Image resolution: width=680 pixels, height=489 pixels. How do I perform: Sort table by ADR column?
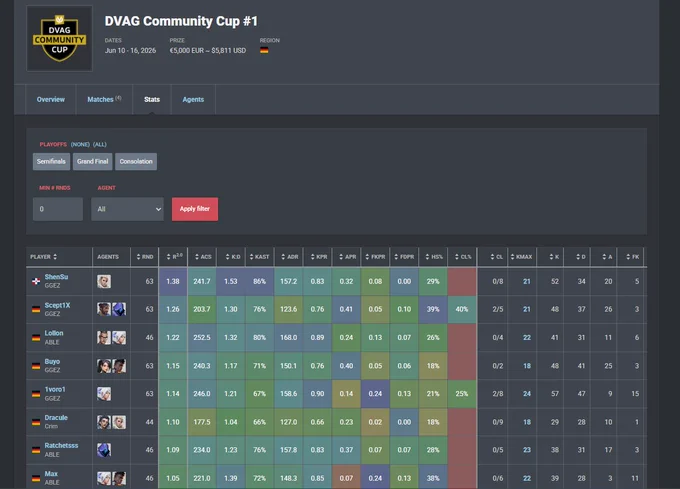point(289,257)
